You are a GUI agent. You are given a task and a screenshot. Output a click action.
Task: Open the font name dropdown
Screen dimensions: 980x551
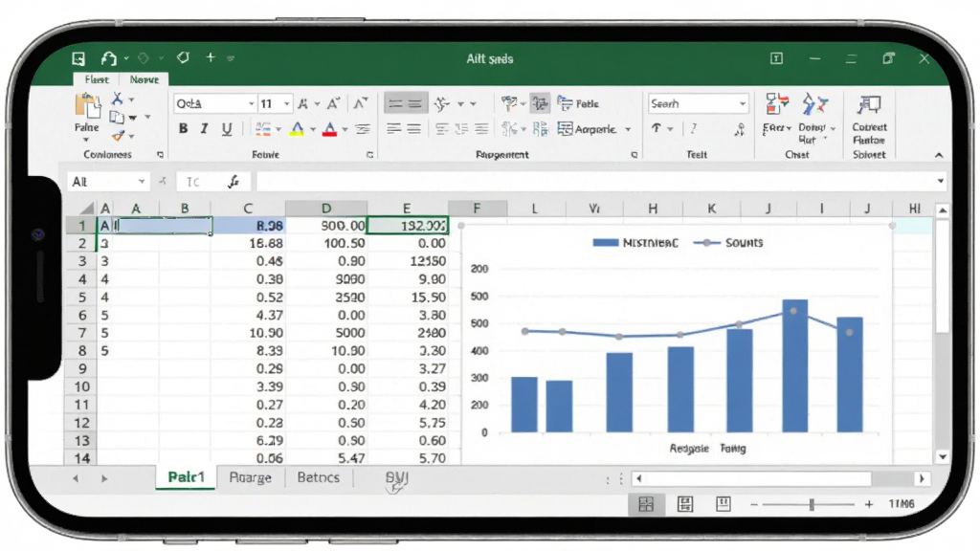[x=252, y=103]
